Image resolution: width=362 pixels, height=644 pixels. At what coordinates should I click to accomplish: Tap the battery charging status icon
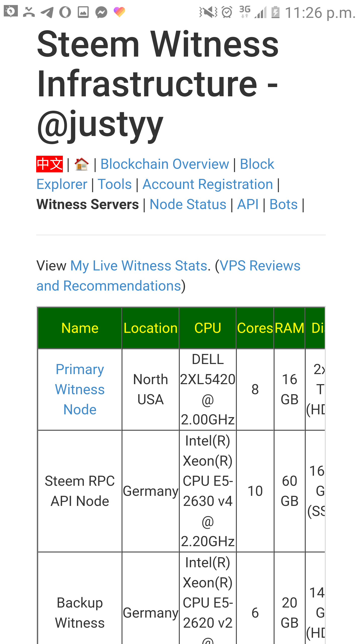(x=276, y=12)
